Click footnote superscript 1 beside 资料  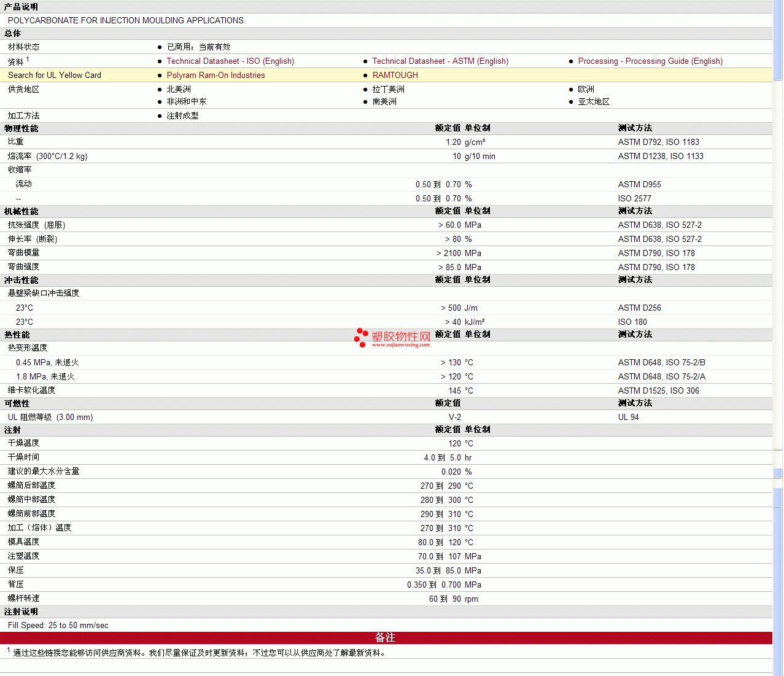click(x=28, y=59)
